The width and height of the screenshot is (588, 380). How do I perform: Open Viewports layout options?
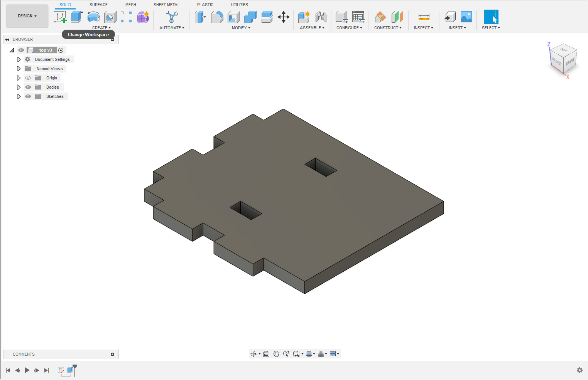pos(333,354)
